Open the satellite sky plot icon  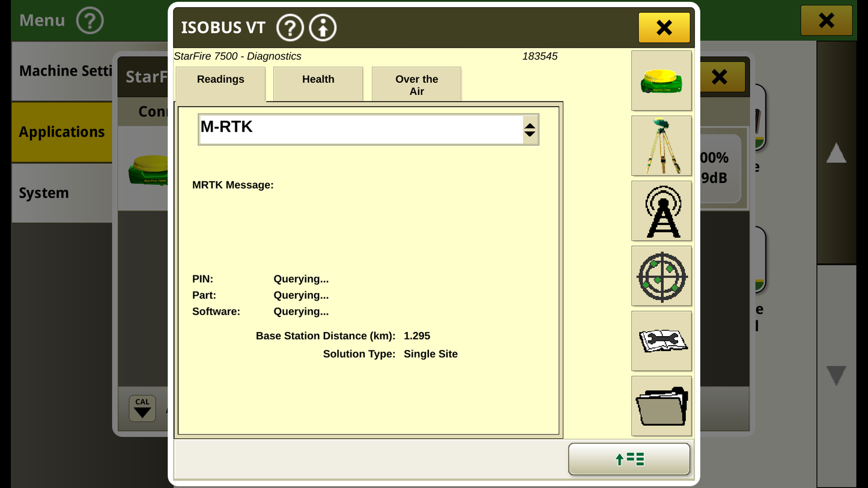pyautogui.click(x=661, y=276)
